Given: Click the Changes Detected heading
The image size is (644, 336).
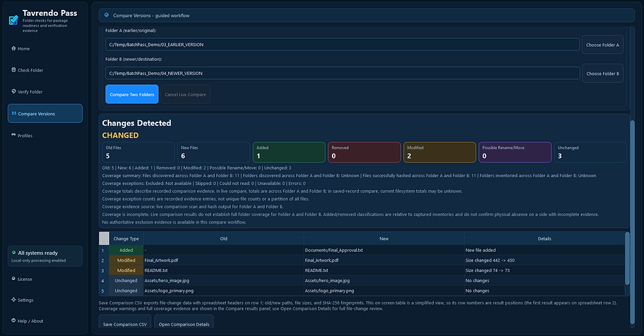Looking at the screenshot, I should coord(137,123).
